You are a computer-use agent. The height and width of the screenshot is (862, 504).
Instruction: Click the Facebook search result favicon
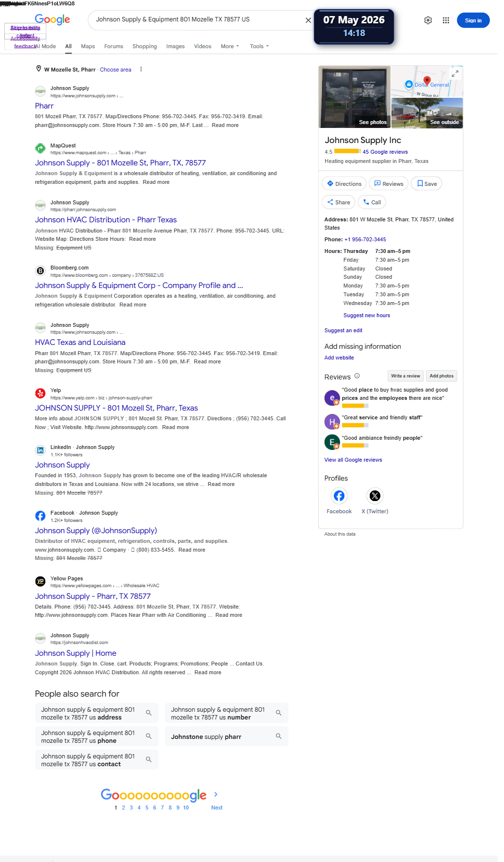40,516
